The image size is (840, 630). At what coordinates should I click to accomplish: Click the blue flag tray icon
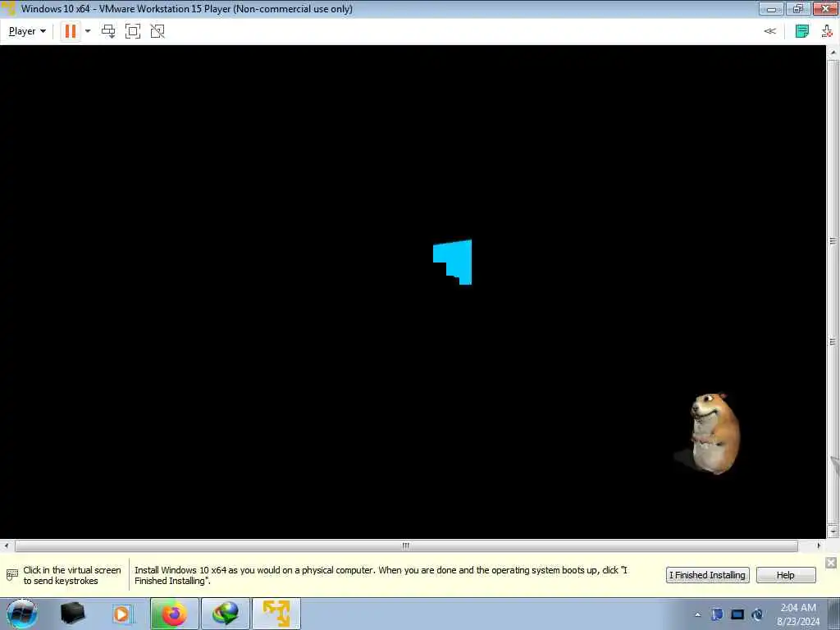pos(717,614)
